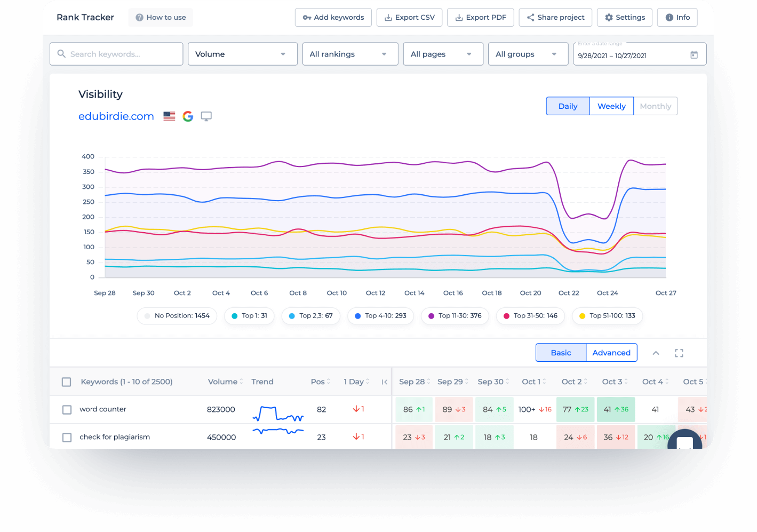Open the All groups dropdown

click(528, 54)
